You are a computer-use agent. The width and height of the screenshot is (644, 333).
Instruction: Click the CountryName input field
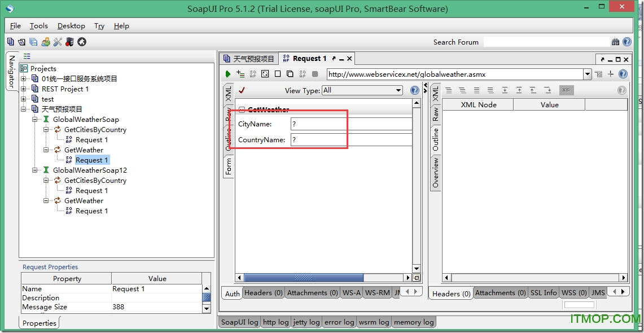click(351, 139)
